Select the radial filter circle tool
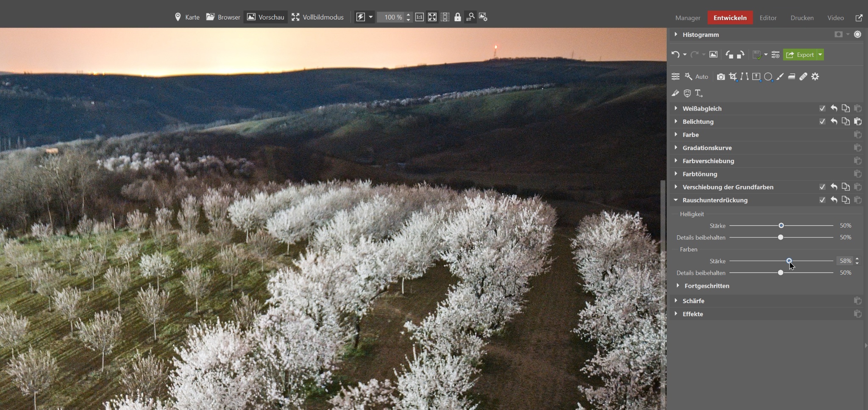The height and width of the screenshot is (410, 868). point(768,77)
